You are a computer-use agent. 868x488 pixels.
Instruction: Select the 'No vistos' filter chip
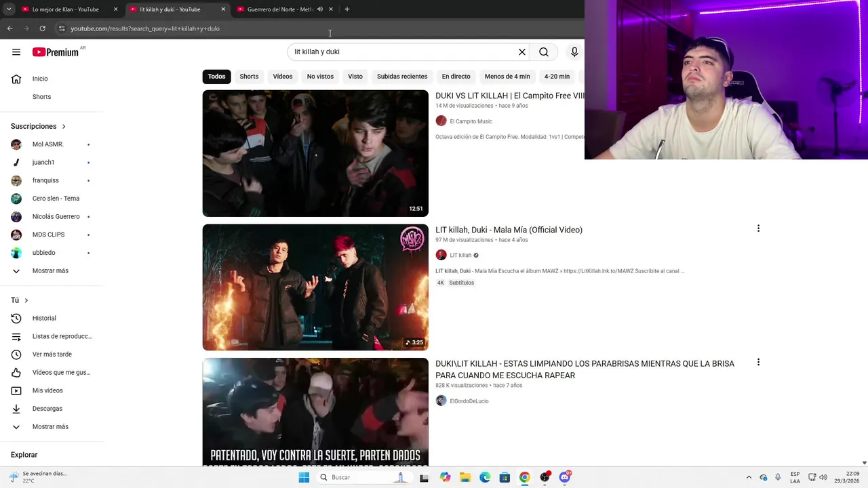click(320, 77)
